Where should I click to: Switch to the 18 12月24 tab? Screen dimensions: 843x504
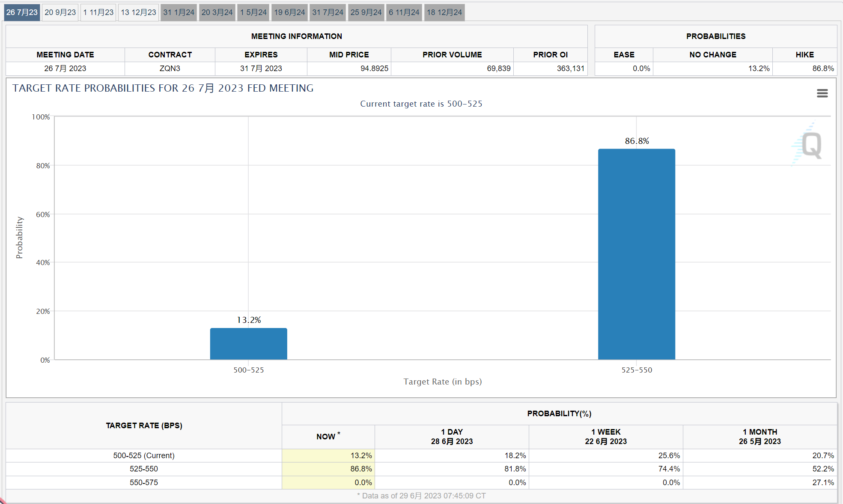point(444,12)
